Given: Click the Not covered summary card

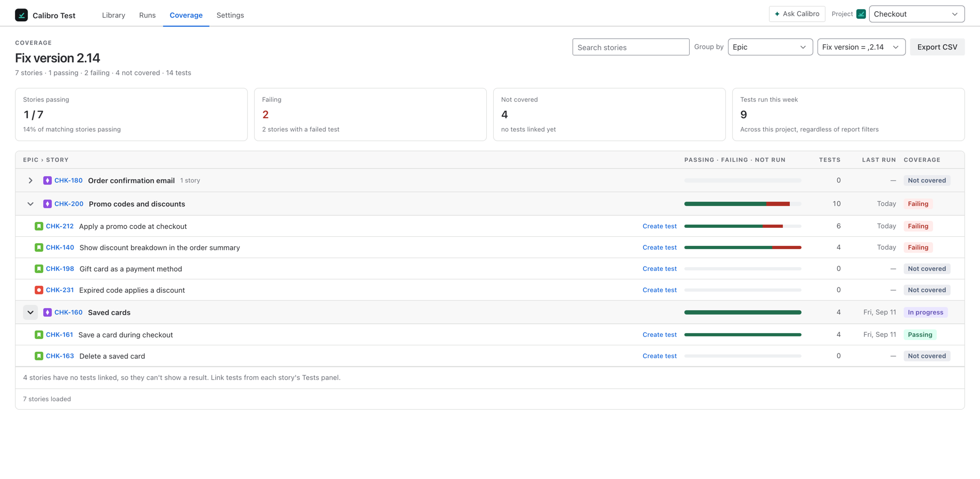Looking at the screenshot, I should pyautogui.click(x=609, y=114).
